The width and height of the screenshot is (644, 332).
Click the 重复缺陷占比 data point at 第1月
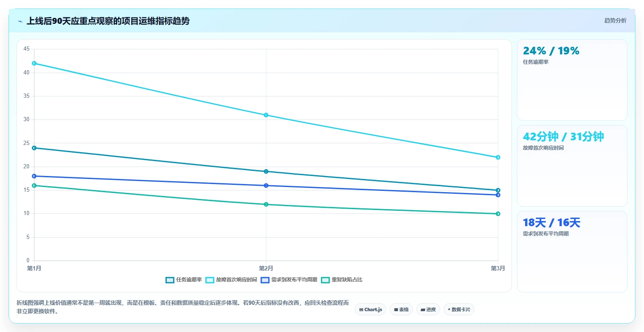(x=34, y=185)
